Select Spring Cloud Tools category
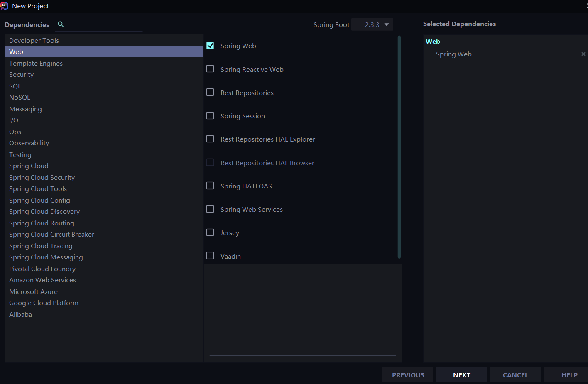 [x=104, y=188]
